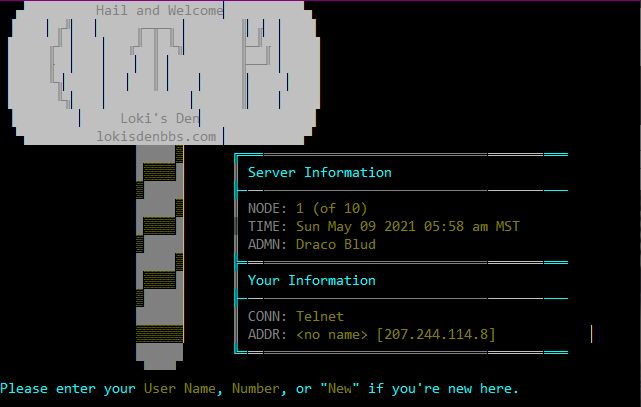This screenshot has height=407, width=641.
Task: Click the lokisdenbbs.com address text
Action: pyautogui.click(x=156, y=136)
